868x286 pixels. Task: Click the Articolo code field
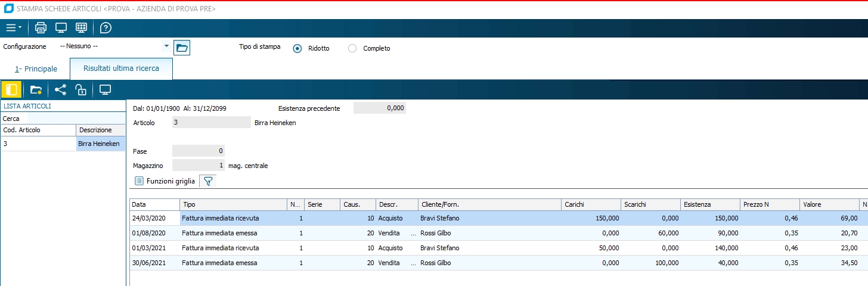click(x=211, y=123)
